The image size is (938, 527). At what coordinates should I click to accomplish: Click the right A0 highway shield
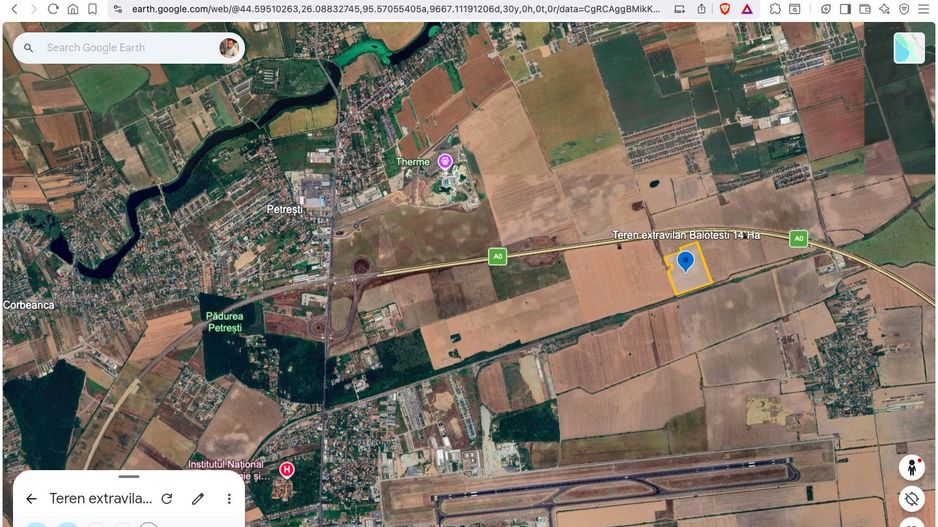(x=798, y=239)
